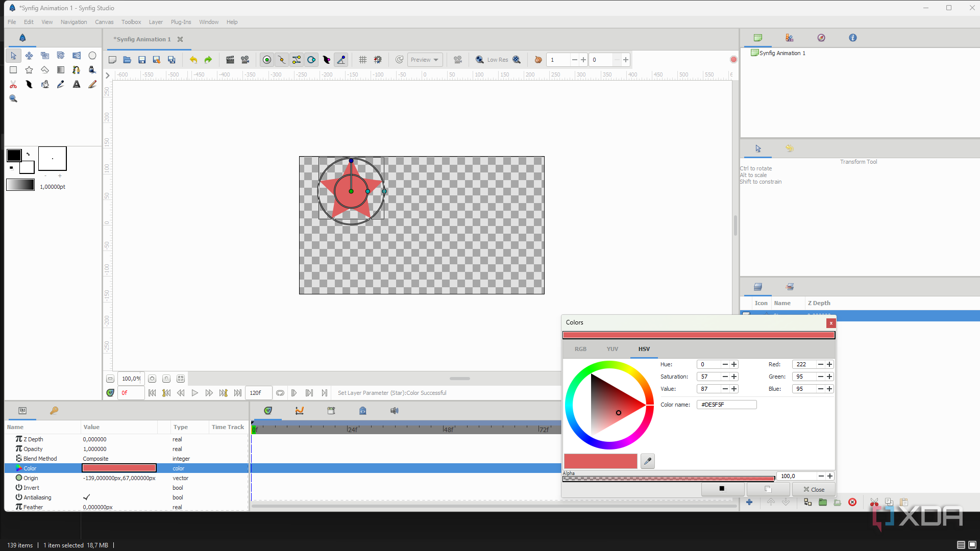Select the Circle tool in toolbox
Screen dimensions: 980x551
(92, 56)
